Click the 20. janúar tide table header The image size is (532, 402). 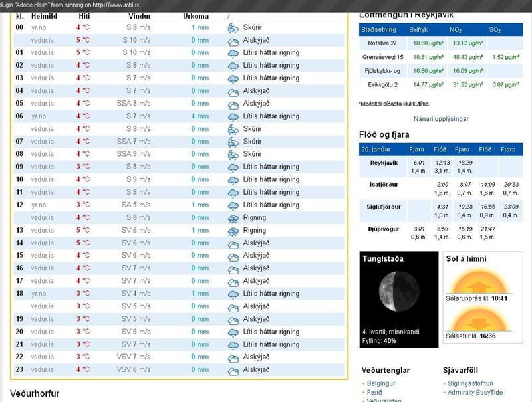coord(376,149)
